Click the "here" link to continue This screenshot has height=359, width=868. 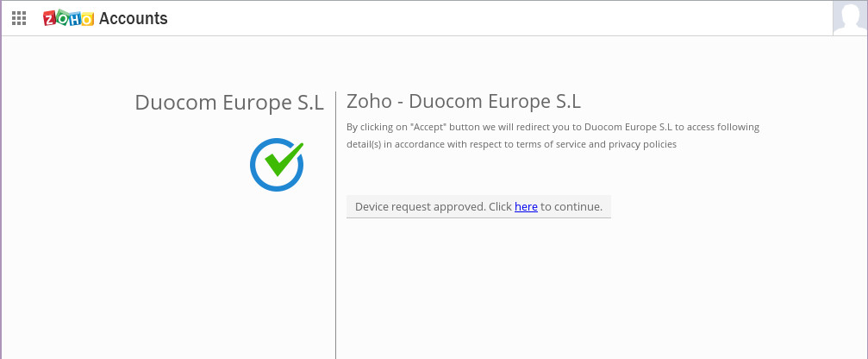point(526,207)
